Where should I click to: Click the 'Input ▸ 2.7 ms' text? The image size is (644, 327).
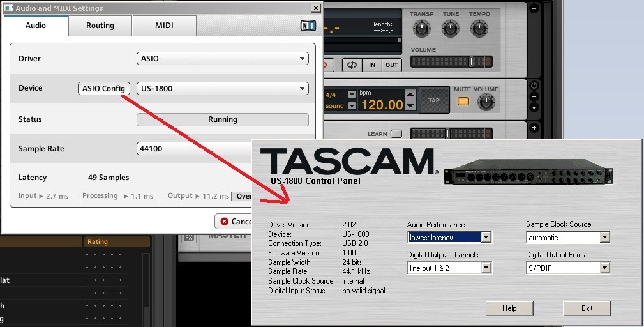[x=43, y=196]
